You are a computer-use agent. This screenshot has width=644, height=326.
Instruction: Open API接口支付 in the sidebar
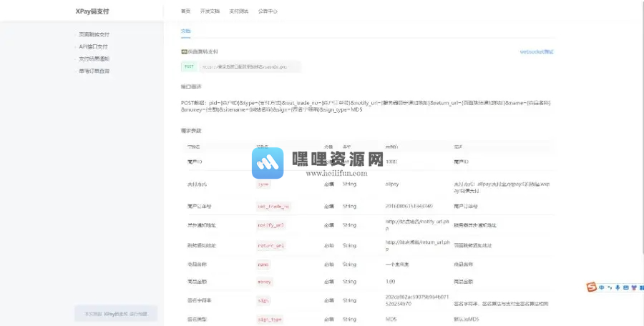(x=93, y=46)
